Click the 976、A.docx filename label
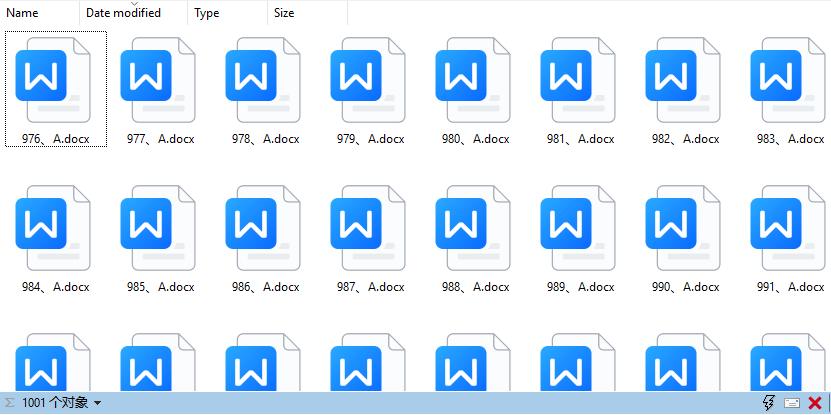The width and height of the screenshot is (831, 415). (56, 139)
